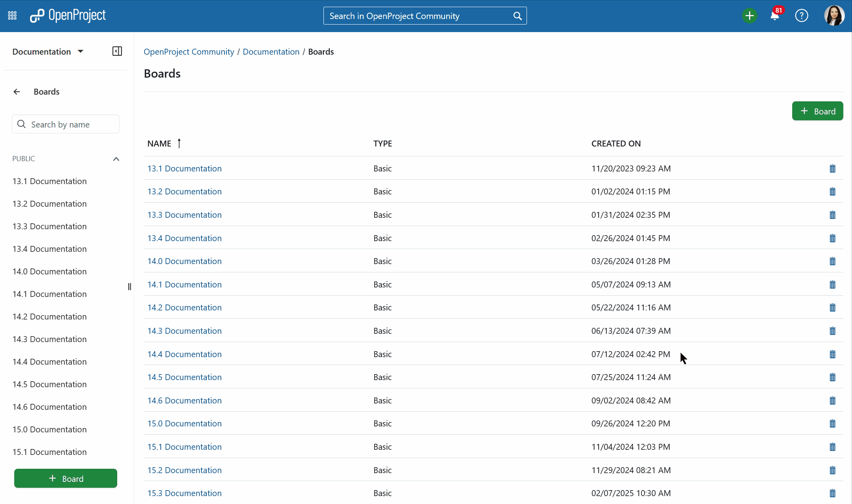Select 15.0 Documentation in the sidebar
Image resolution: width=852 pixels, height=504 pixels.
[x=49, y=430]
